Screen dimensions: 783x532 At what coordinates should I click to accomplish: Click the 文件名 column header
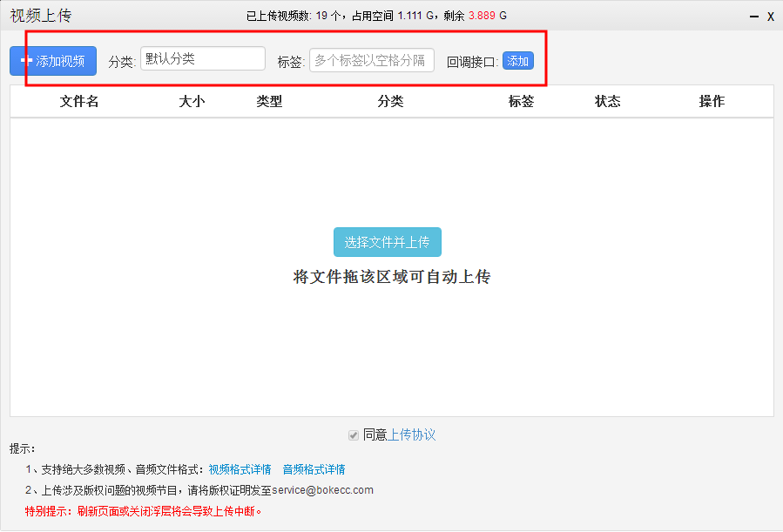click(79, 101)
